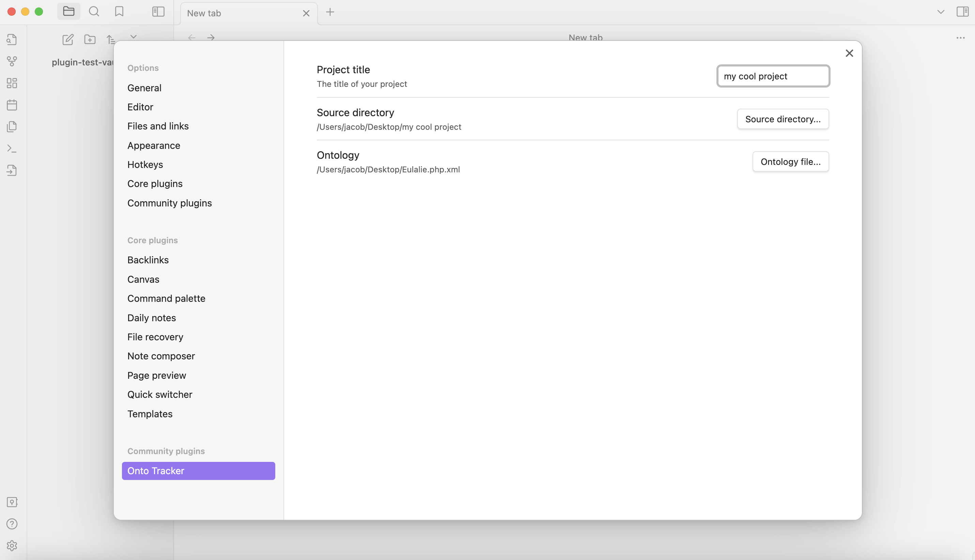Open Community plugins settings section
The height and width of the screenshot is (560, 975).
169,203
